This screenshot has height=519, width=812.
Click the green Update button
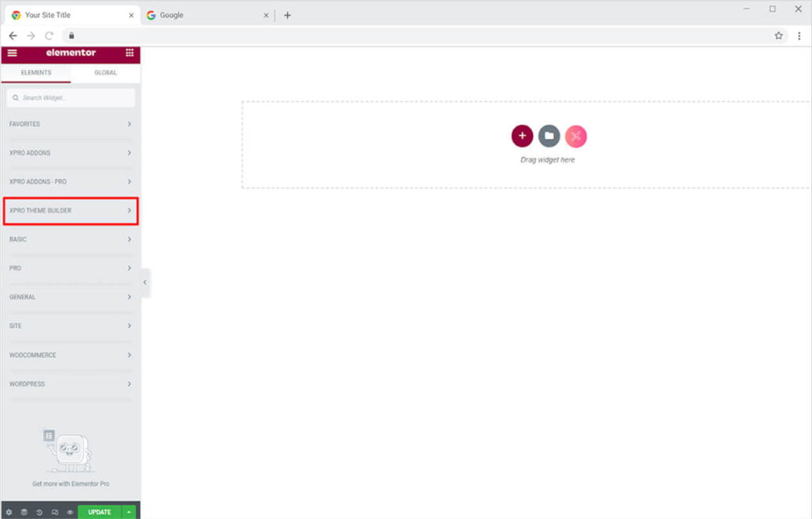pyautogui.click(x=99, y=512)
